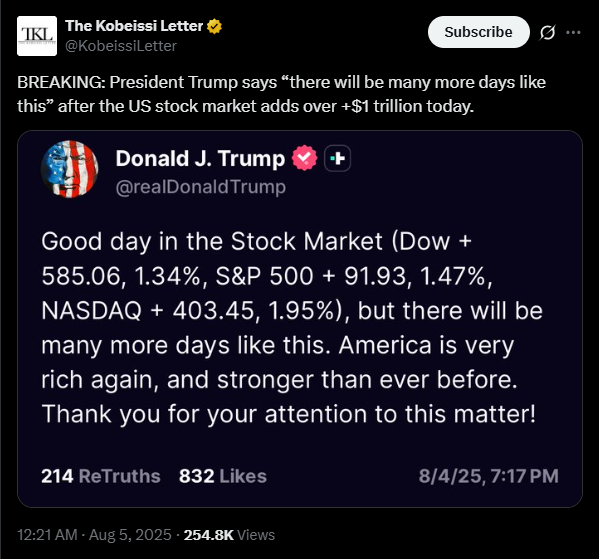599x559 pixels.
Task: Click the 254.8K Views counter
Action: [229, 535]
